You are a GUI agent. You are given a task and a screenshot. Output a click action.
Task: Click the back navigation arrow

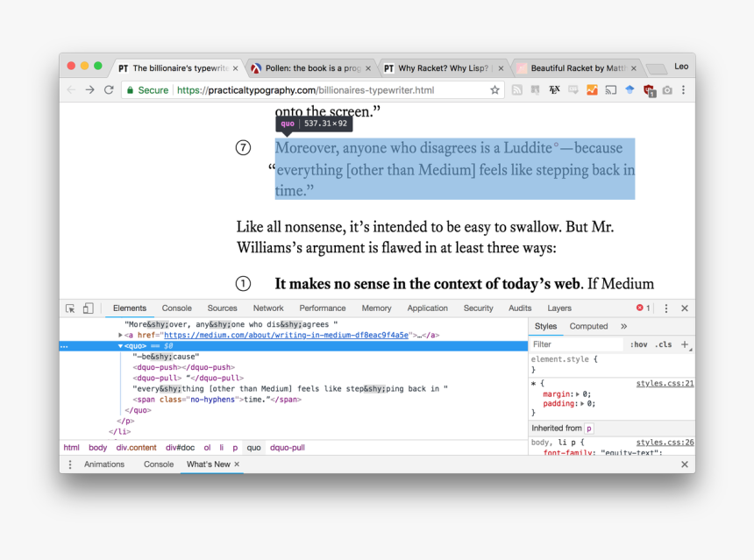[x=71, y=90]
